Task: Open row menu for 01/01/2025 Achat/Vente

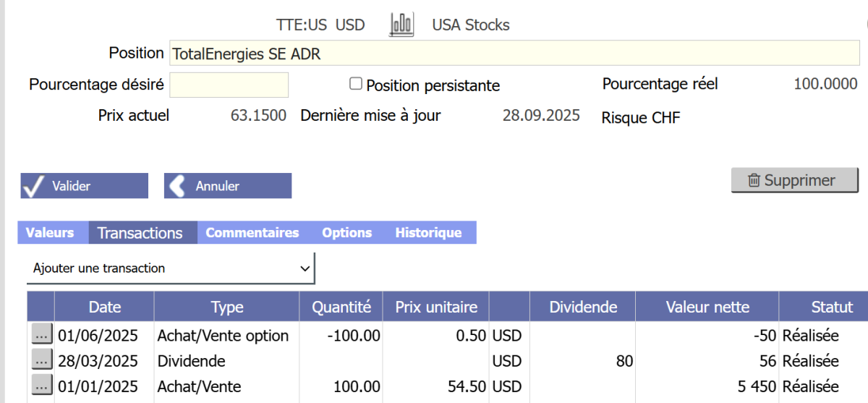Action: 41,386
